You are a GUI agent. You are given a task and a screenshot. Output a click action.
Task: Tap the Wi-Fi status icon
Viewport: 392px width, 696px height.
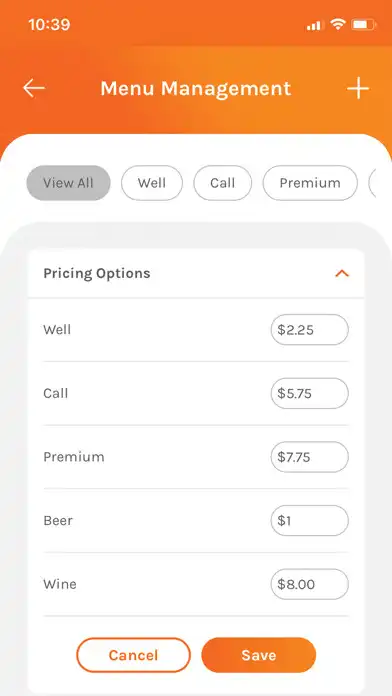pyautogui.click(x=337, y=24)
